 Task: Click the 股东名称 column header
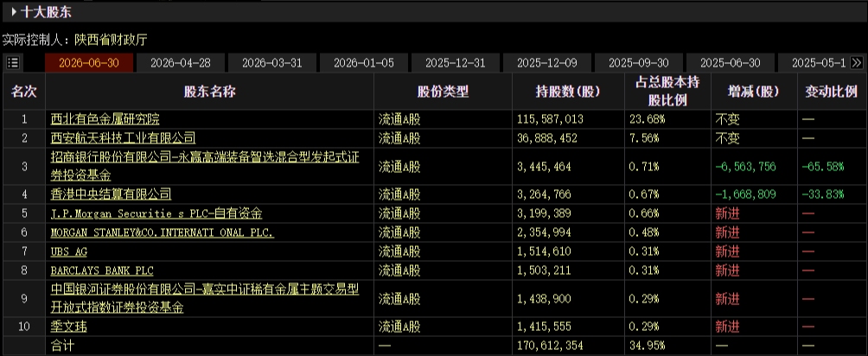click(209, 92)
